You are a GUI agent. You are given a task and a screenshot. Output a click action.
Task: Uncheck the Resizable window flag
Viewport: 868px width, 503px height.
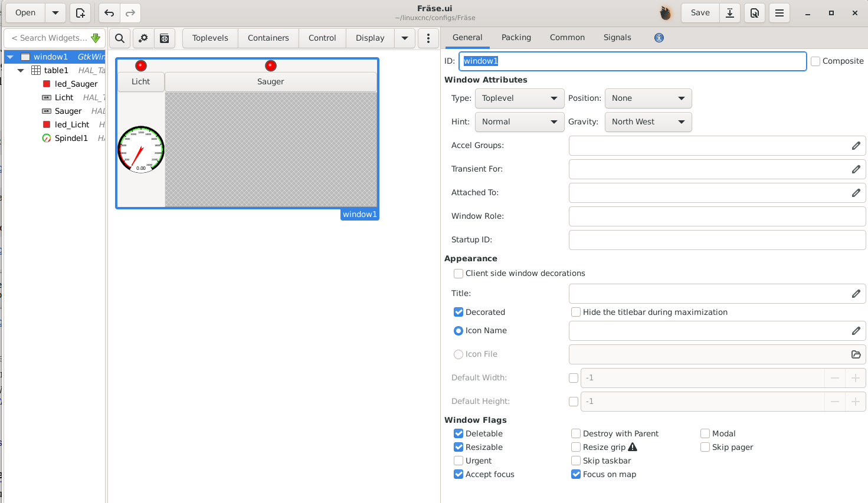[458, 448]
